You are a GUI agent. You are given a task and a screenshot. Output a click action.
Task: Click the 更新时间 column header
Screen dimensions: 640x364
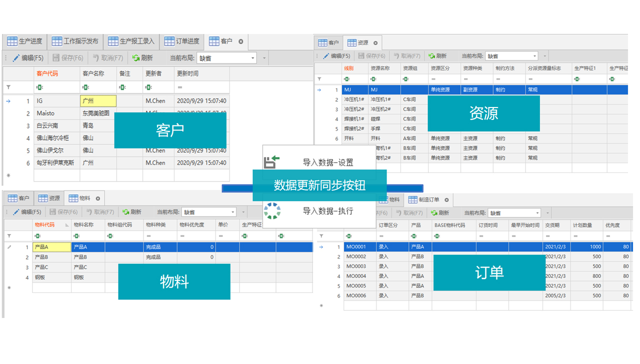(x=187, y=73)
